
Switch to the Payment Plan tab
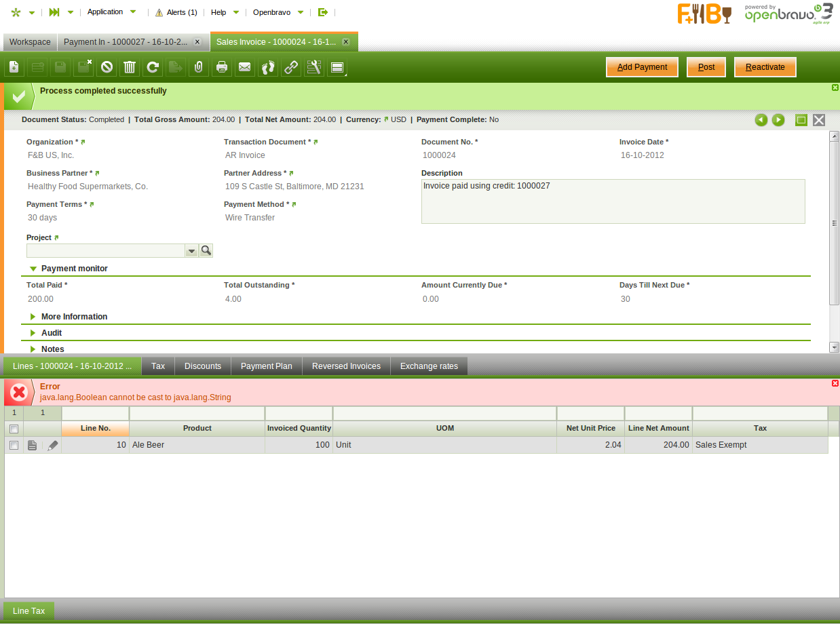(x=266, y=366)
